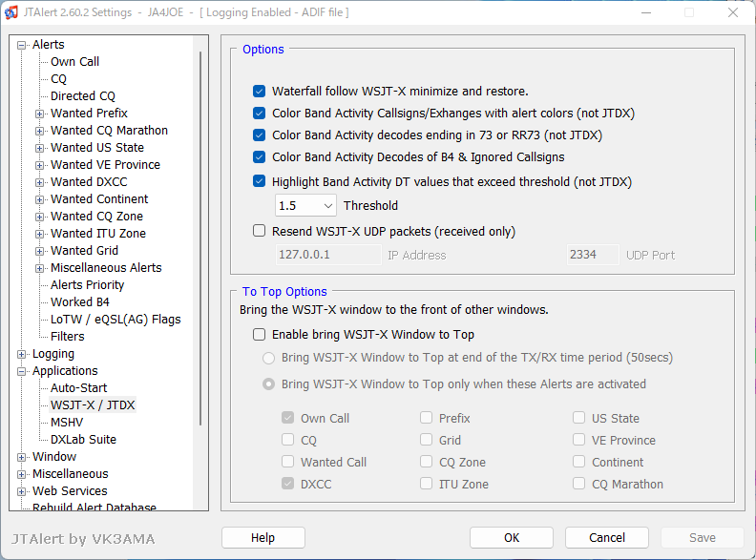Toggle Color Band Activity Callsigns/Exhanges checkbox
This screenshot has height=560, width=756.
point(260,114)
